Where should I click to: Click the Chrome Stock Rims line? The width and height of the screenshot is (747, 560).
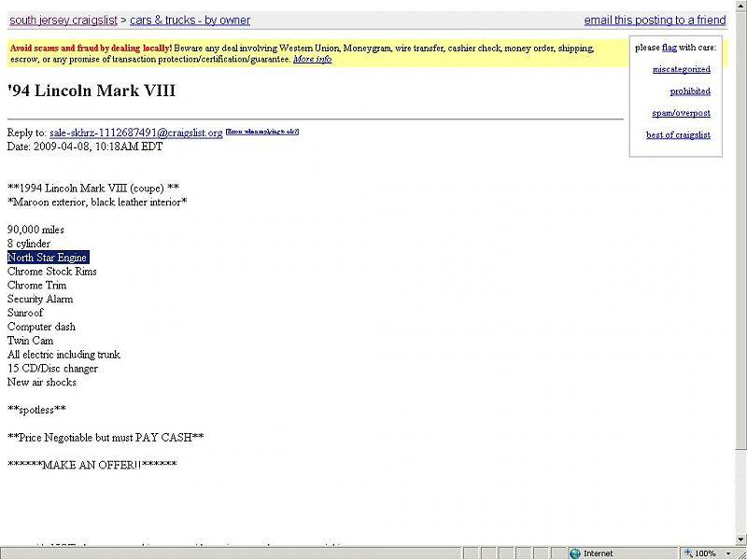click(x=52, y=272)
